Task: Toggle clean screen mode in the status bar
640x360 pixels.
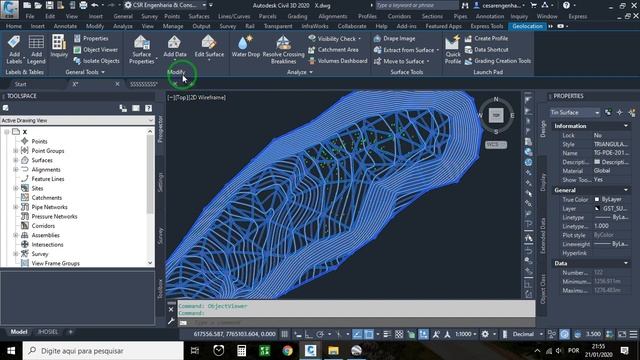Action: pyautogui.click(x=622, y=334)
